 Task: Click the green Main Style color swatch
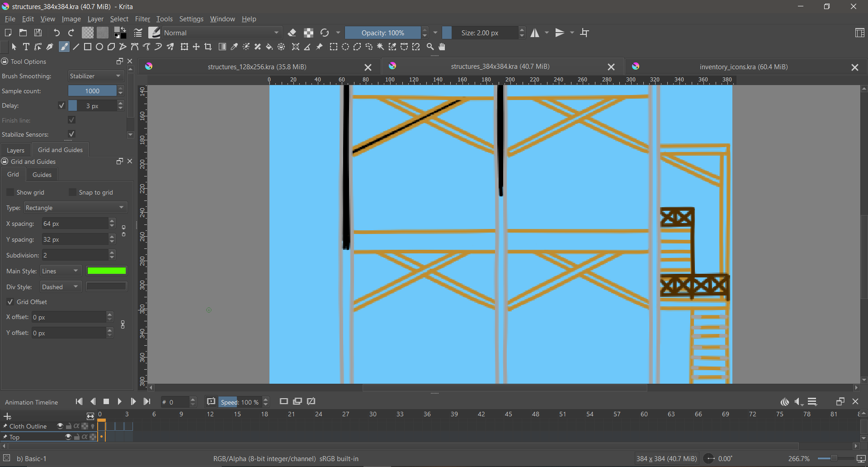click(x=107, y=271)
